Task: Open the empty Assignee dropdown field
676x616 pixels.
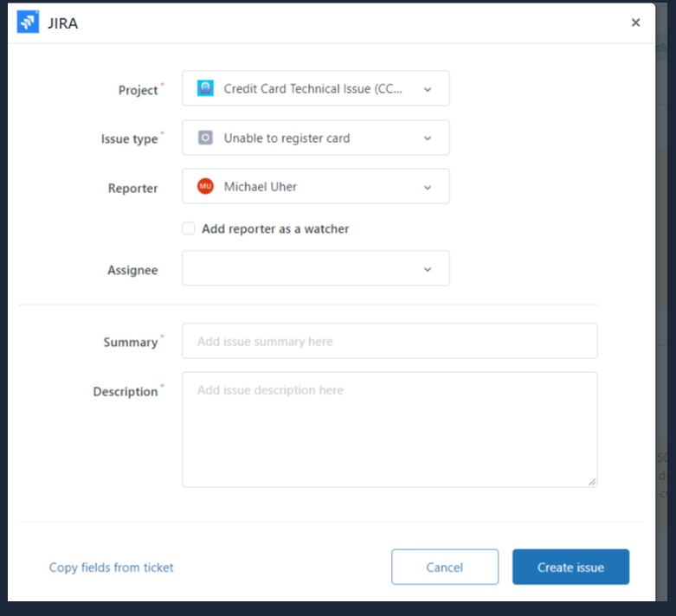Action: 303,268
